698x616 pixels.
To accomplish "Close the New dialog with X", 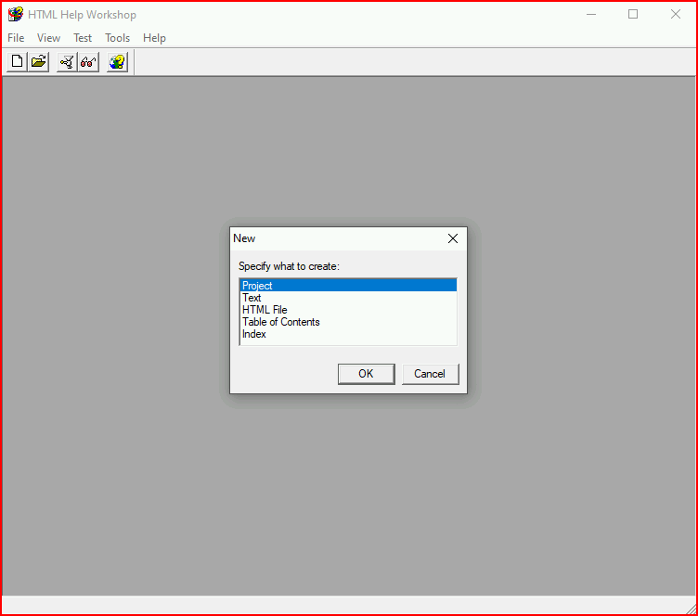I will [x=453, y=238].
